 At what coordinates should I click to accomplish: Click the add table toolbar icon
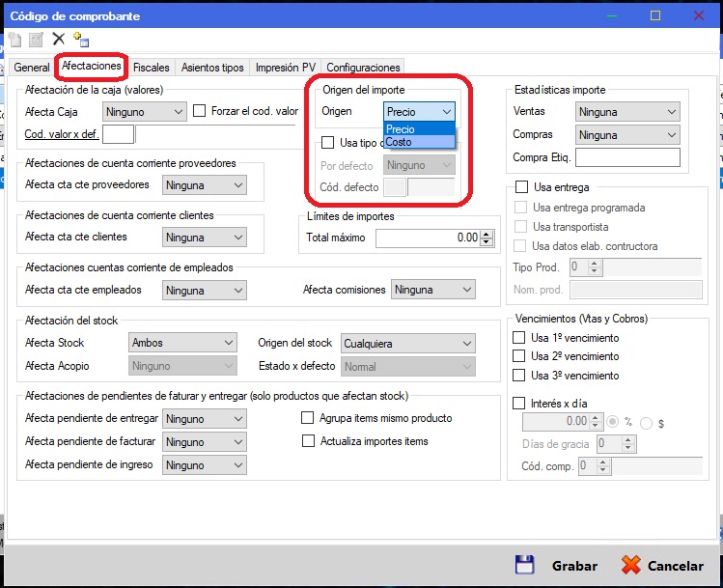pyautogui.click(x=81, y=40)
